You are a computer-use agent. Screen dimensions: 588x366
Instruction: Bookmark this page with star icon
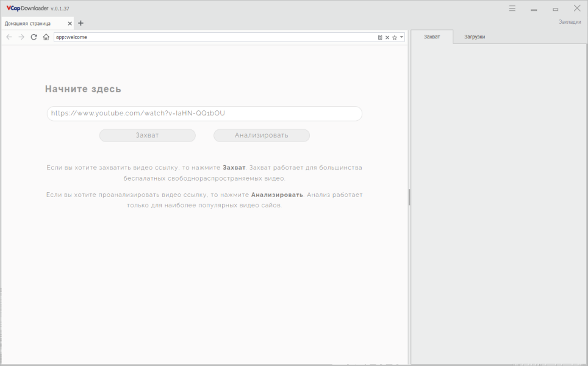pos(395,37)
